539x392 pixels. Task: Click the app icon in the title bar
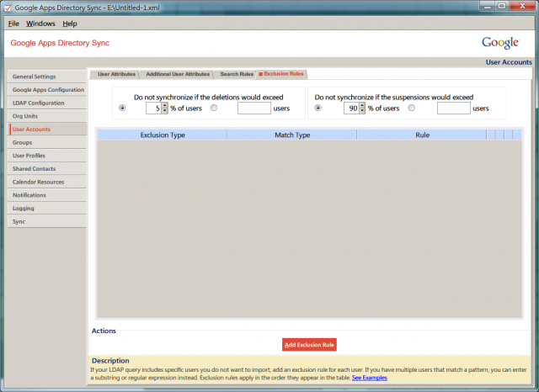8,8
